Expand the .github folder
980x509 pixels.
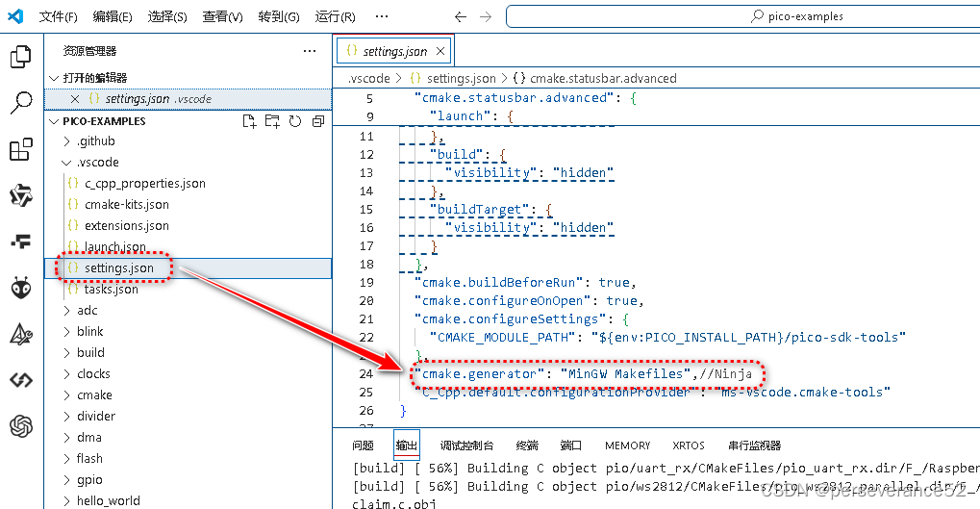pos(67,141)
